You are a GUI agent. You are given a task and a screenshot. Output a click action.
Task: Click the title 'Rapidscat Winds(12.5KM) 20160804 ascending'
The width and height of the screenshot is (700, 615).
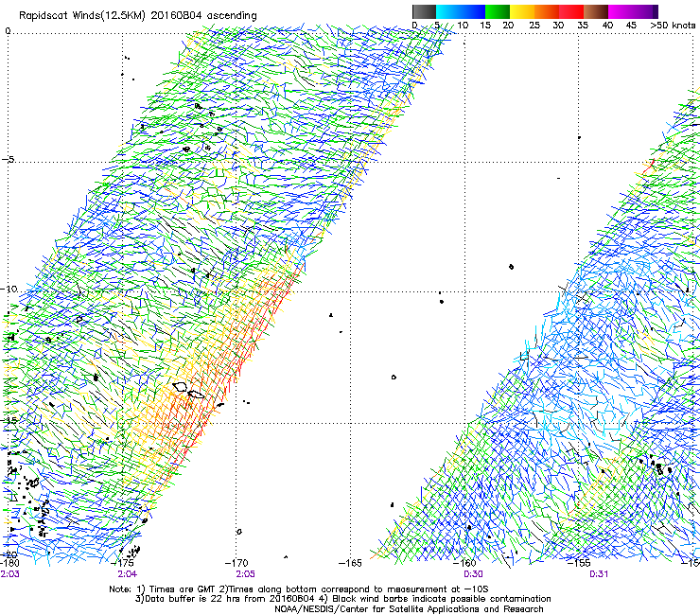click(x=138, y=16)
